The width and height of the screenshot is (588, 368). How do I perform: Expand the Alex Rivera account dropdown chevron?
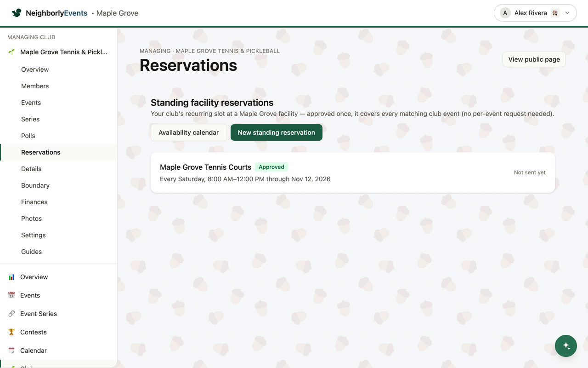tap(567, 13)
